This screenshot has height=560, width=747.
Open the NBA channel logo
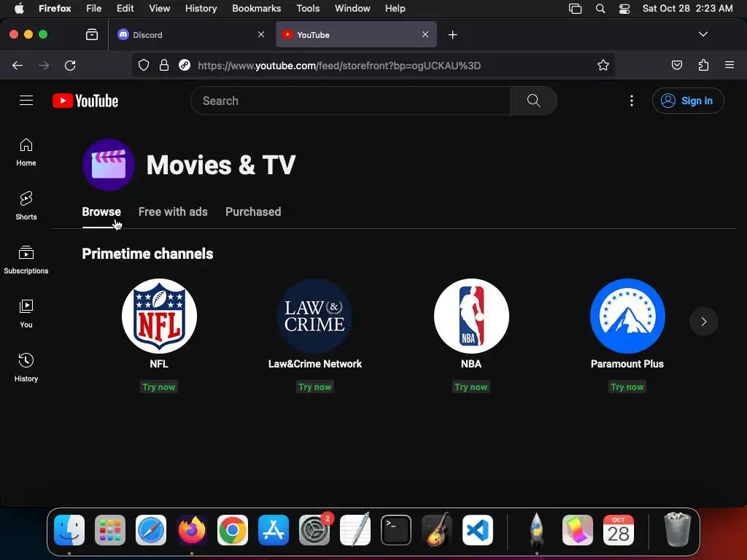click(x=471, y=316)
